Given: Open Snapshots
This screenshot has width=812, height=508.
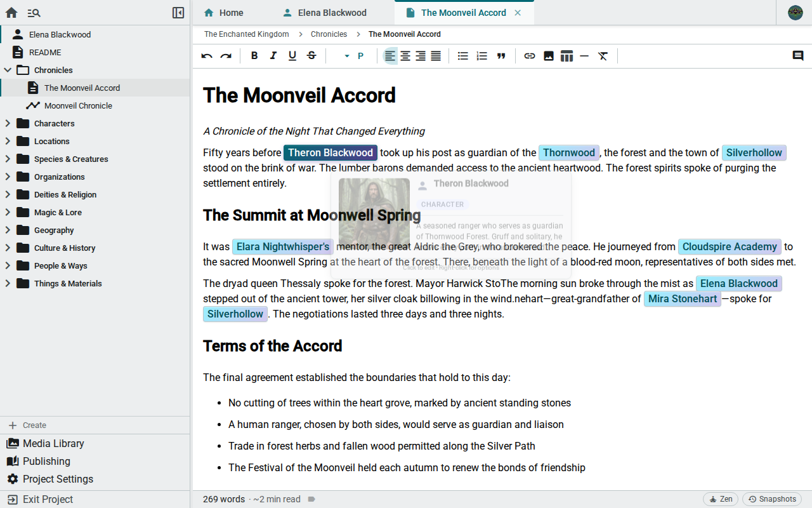Looking at the screenshot, I should (772, 499).
